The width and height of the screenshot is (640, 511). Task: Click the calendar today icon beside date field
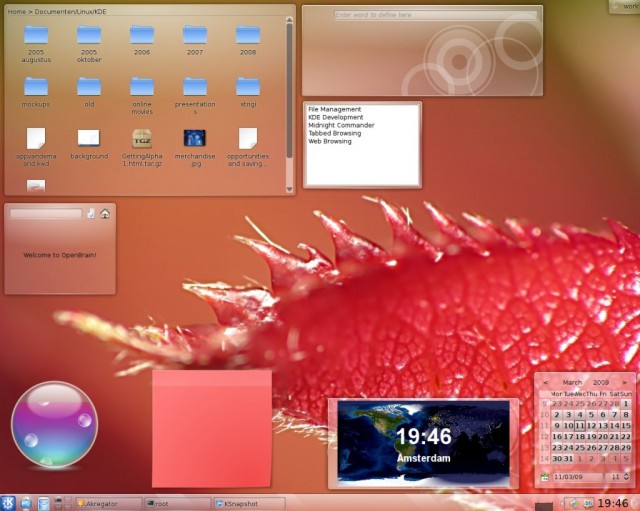pyautogui.click(x=546, y=477)
